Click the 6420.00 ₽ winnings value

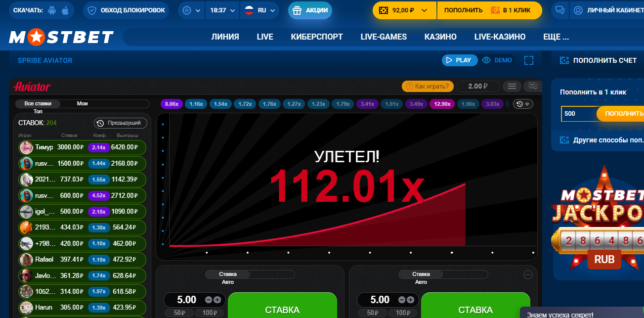[124, 147]
